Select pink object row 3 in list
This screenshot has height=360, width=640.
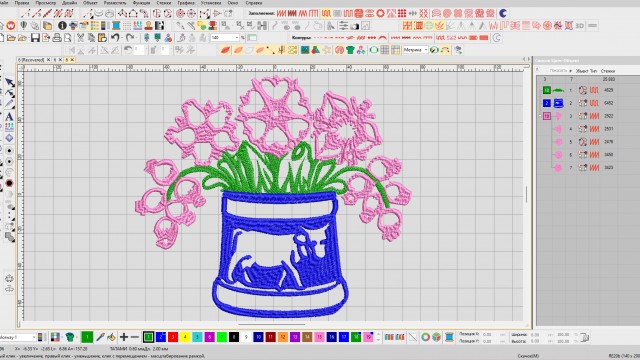[588, 116]
